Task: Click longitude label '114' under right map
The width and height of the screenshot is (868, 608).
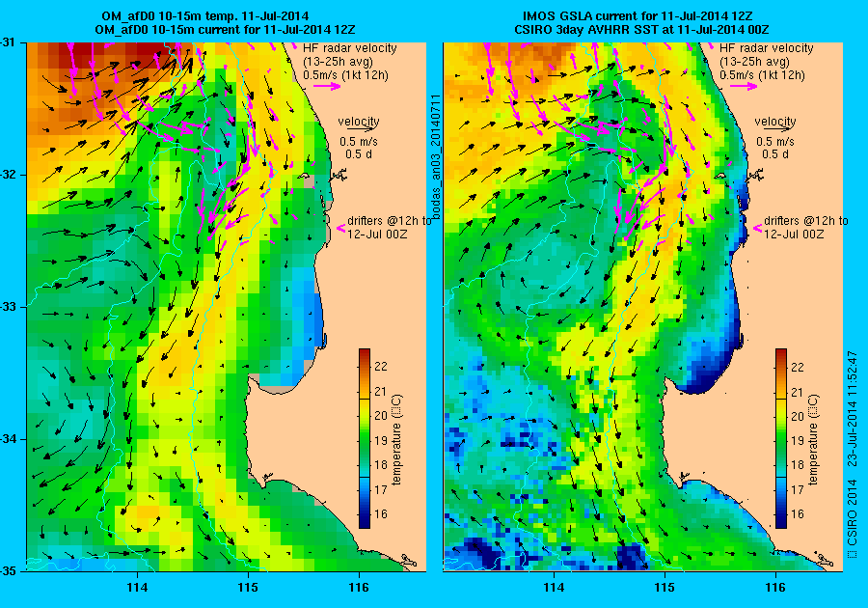Action: [x=554, y=588]
